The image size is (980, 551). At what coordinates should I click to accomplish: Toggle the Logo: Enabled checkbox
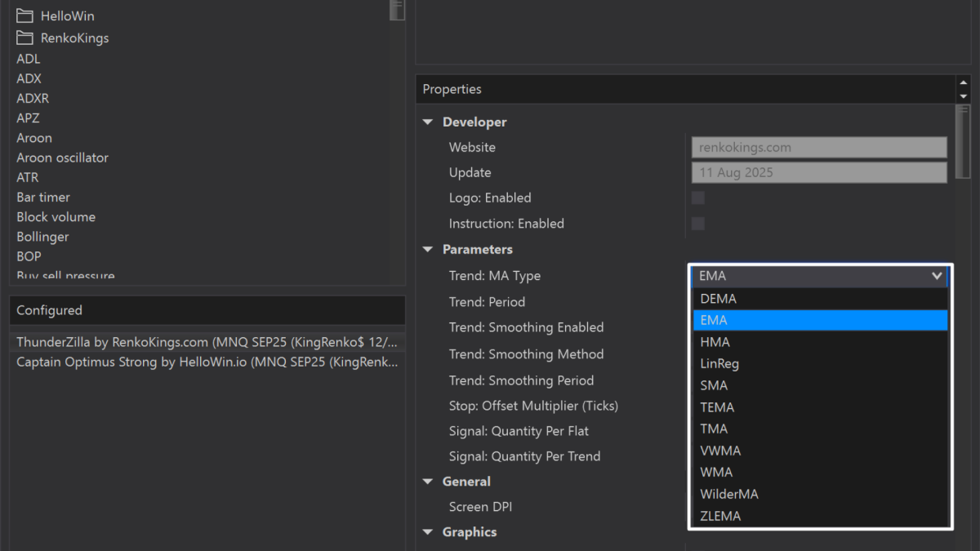pos(697,198)
